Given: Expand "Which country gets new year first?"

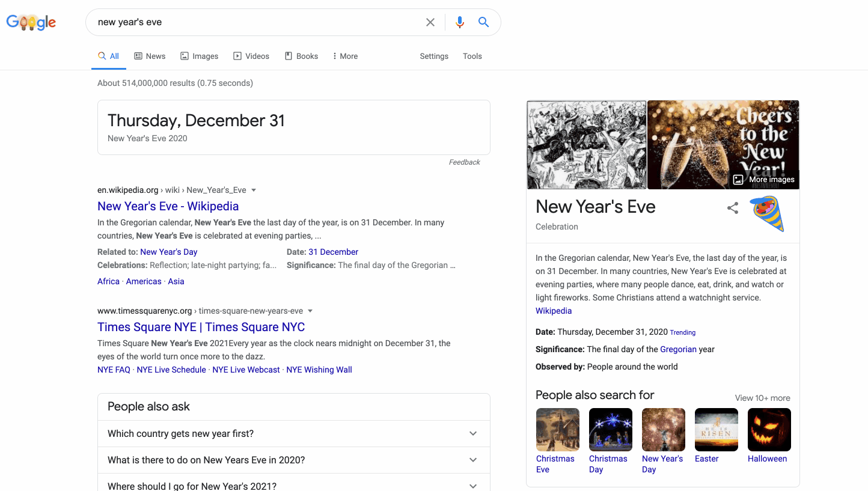Looking at the screenshot, I should pyautogui.click(x=293, y=434).
